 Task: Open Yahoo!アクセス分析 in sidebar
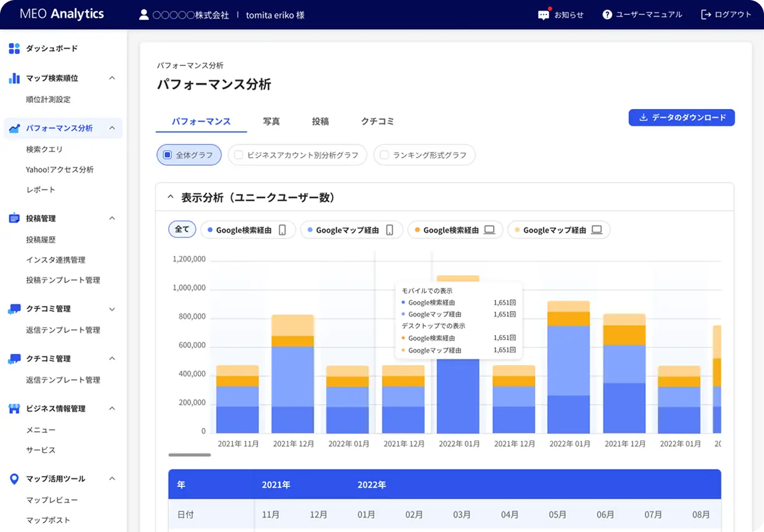60,169
